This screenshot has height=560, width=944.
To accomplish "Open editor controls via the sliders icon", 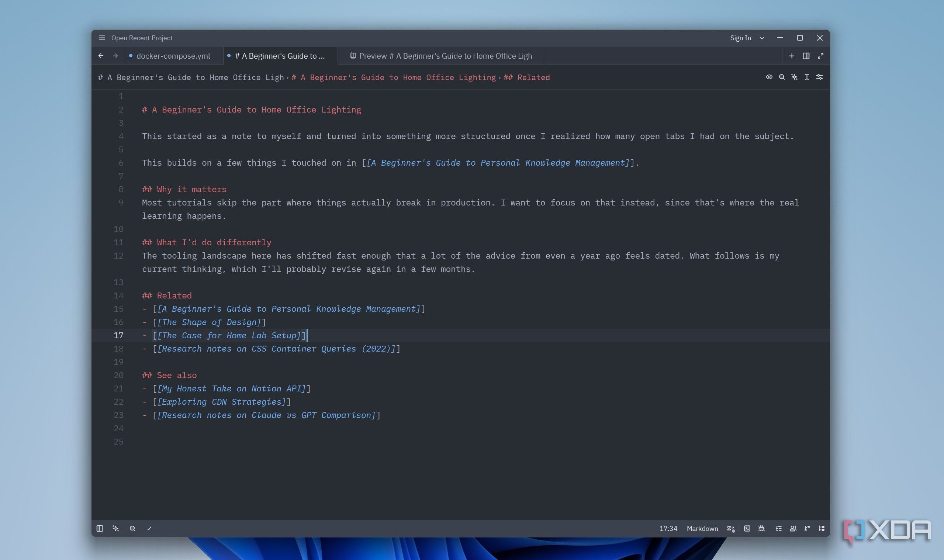I will click(x=819, y=77).
